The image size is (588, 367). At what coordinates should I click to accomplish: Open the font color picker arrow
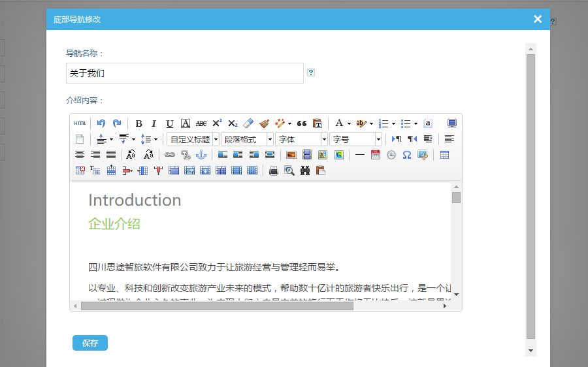[349, 123]
